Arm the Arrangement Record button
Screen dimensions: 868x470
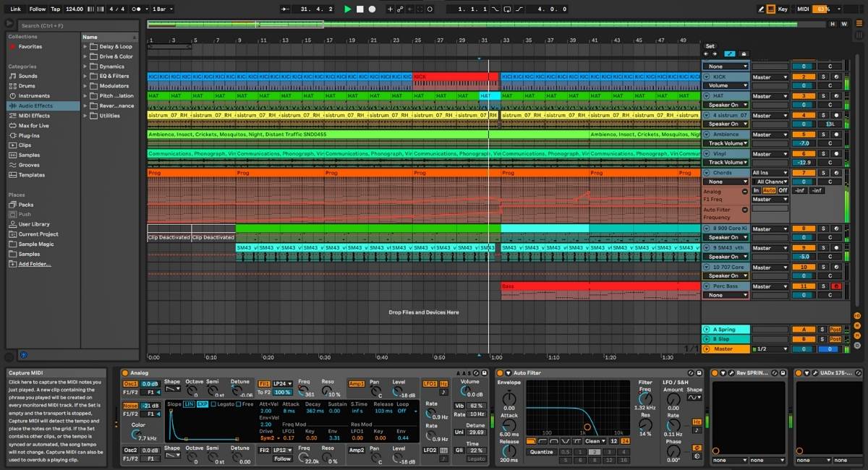pyautogui.click(x=372, y=9)
